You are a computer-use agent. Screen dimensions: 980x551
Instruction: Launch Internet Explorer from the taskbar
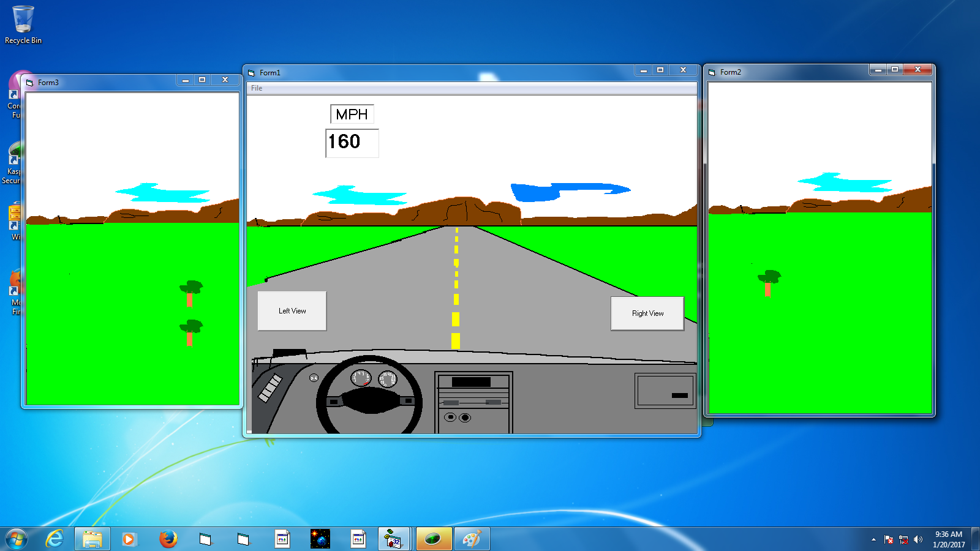[x=55, y=539]
